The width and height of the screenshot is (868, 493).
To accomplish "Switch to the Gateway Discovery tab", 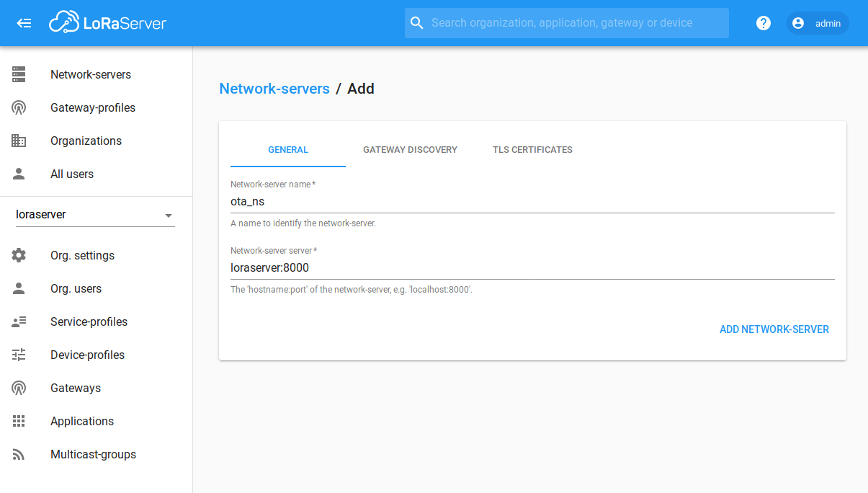I will [x=410, y=149].
